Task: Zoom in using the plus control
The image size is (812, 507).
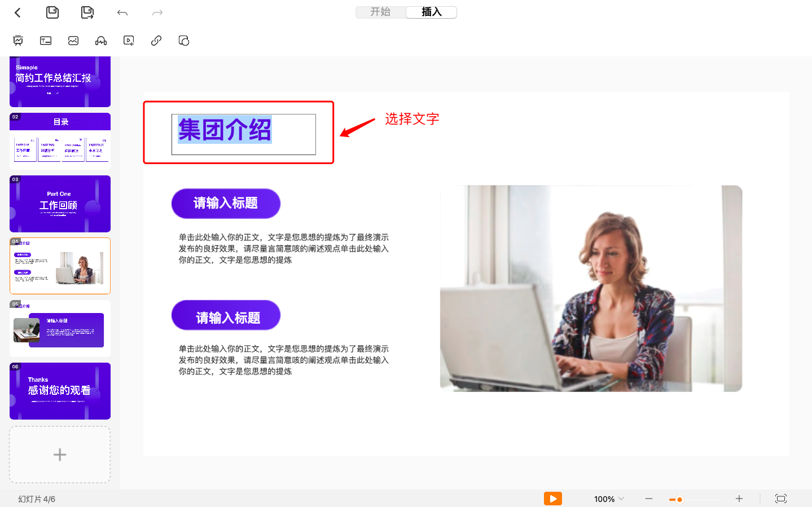Action: pyautogui.click(x=739, y=499)
